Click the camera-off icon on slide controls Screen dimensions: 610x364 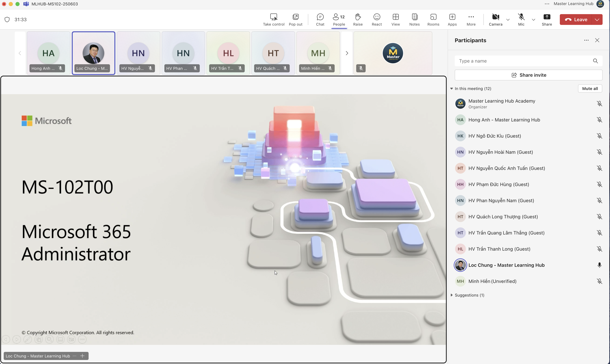[71, 339]
